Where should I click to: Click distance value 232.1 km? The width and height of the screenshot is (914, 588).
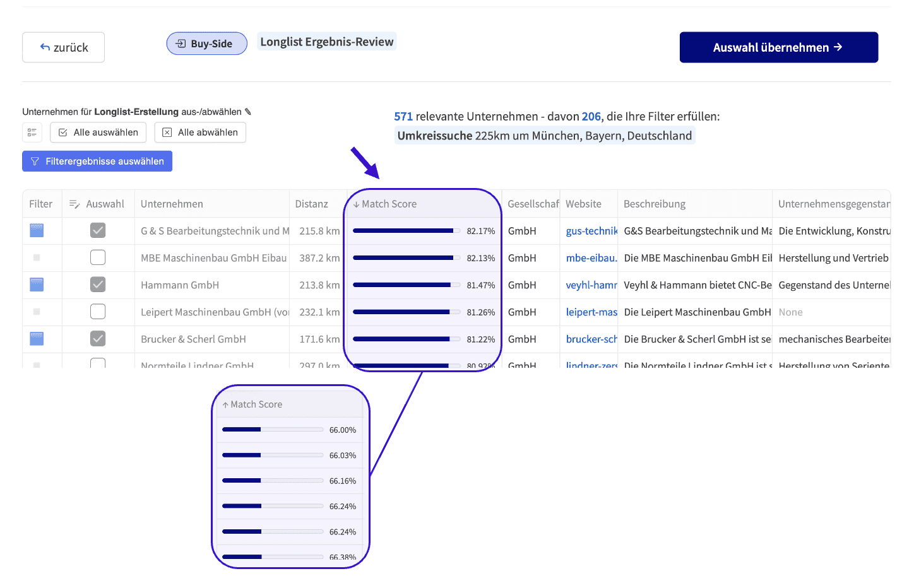(x=319, y=312)
